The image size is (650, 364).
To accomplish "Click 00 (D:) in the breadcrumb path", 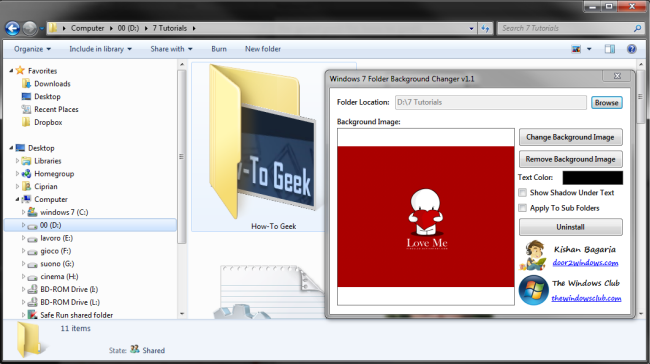I will click(128, 28).
